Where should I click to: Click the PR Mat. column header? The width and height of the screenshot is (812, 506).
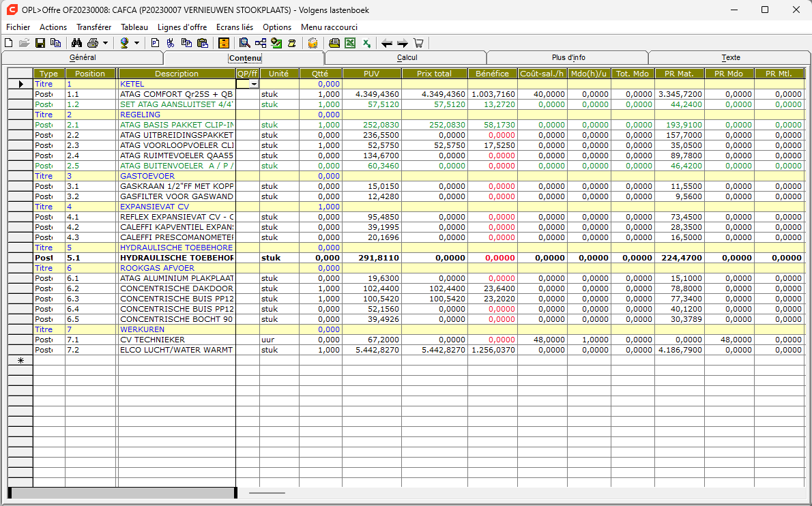pyautogui.click(x=680, y=74)
